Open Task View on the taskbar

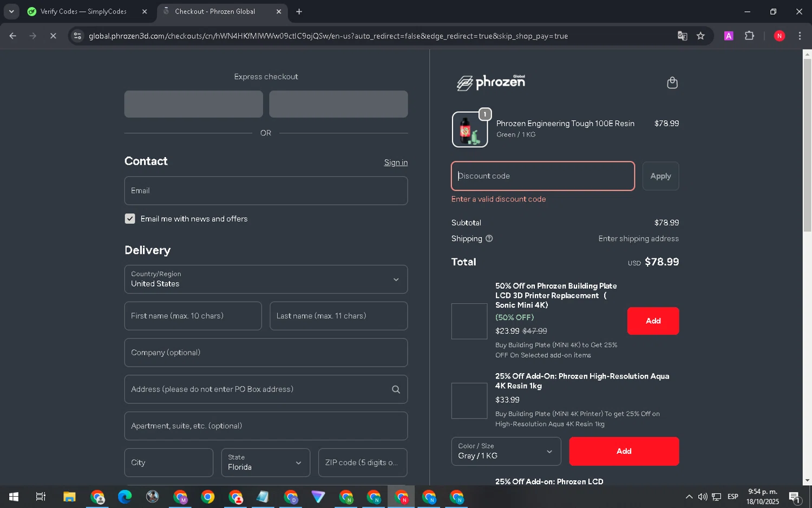click(x=41, y=497)
